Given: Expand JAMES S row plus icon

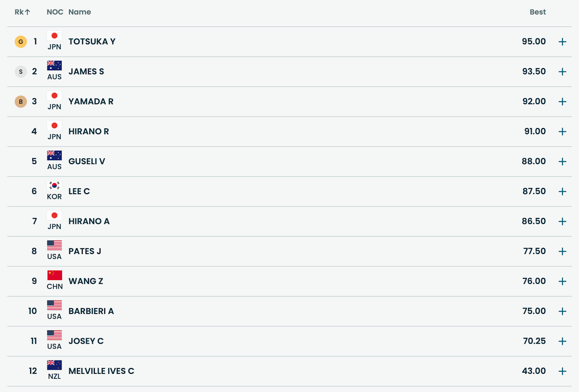Looking at the screenshot, I should tap(562, 72).
